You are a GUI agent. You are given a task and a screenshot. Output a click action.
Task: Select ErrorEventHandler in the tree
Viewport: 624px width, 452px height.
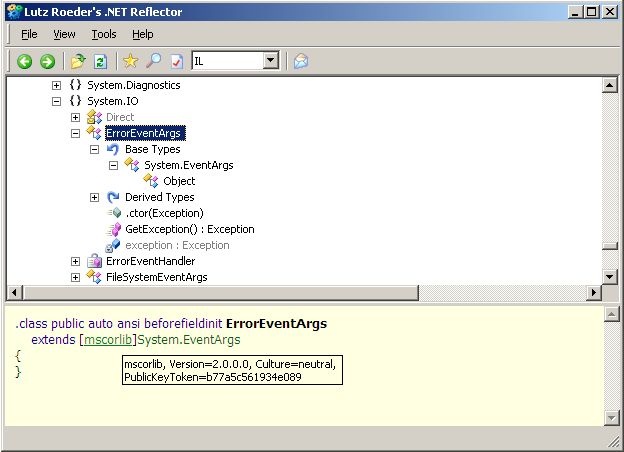tap(150, 261)
